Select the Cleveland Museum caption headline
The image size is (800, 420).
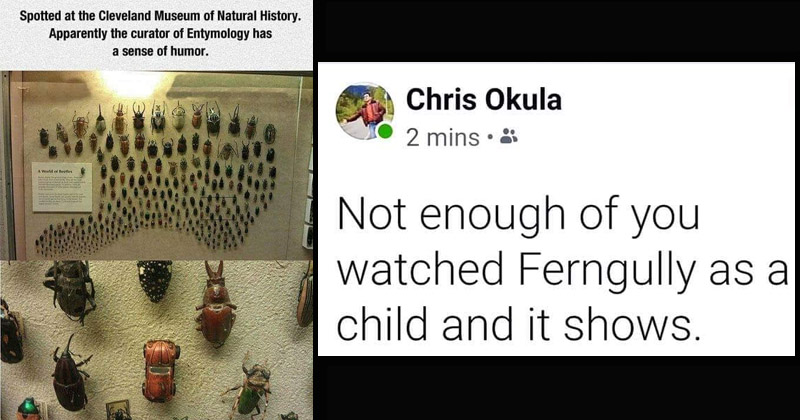(160, 34)
